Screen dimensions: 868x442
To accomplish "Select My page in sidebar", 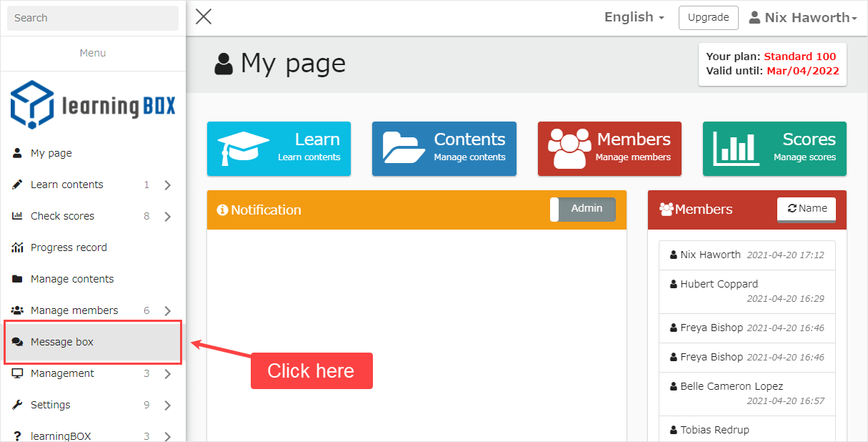I will pyautogui.click(x=51, y=153).
